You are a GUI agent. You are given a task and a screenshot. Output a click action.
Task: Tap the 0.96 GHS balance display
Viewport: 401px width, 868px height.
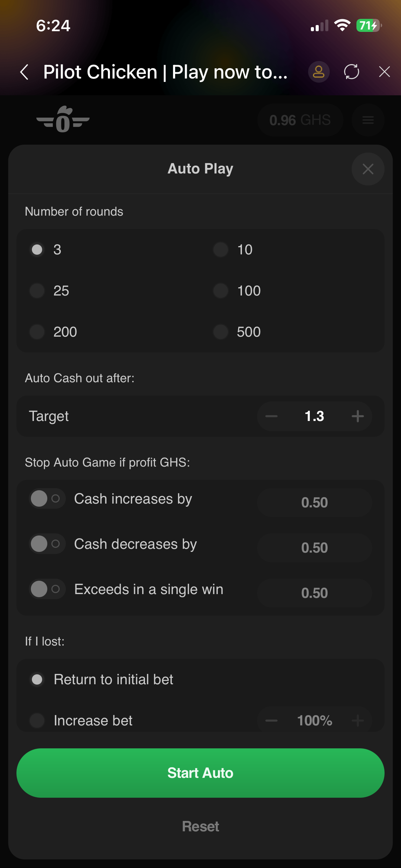click(300, 120)
